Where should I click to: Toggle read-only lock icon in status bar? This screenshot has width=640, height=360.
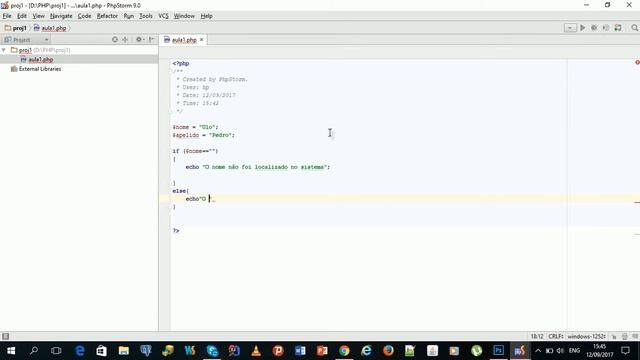pyautogui.click(x=614, y=336)
